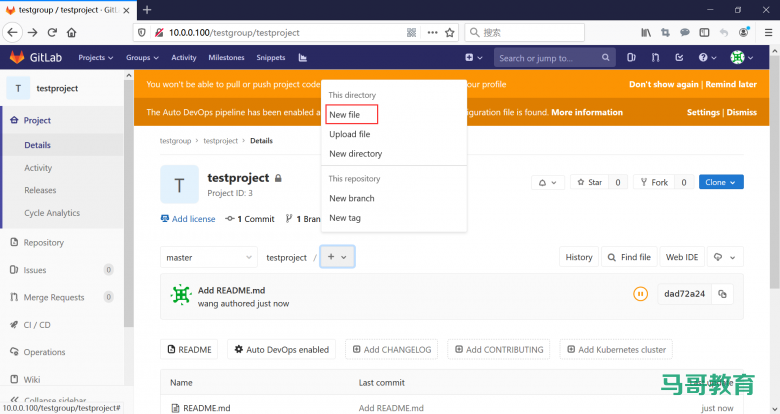Screen dimensions: 780x414
Task: Open the Firefox library icon
Action: pyautogui.click(x=646, y=32)
